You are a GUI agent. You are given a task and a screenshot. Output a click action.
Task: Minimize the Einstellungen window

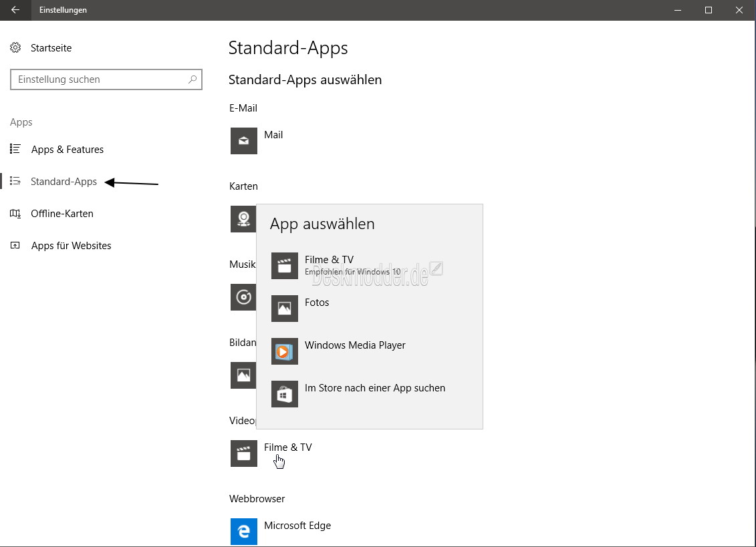(x=678, y=10)
